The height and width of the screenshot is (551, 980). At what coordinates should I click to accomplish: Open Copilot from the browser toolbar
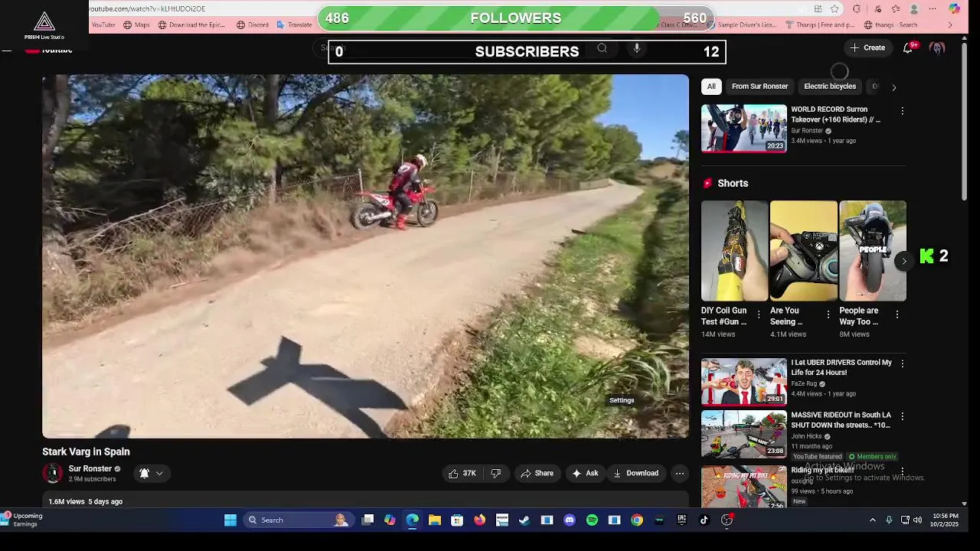(x=954, y=8)
